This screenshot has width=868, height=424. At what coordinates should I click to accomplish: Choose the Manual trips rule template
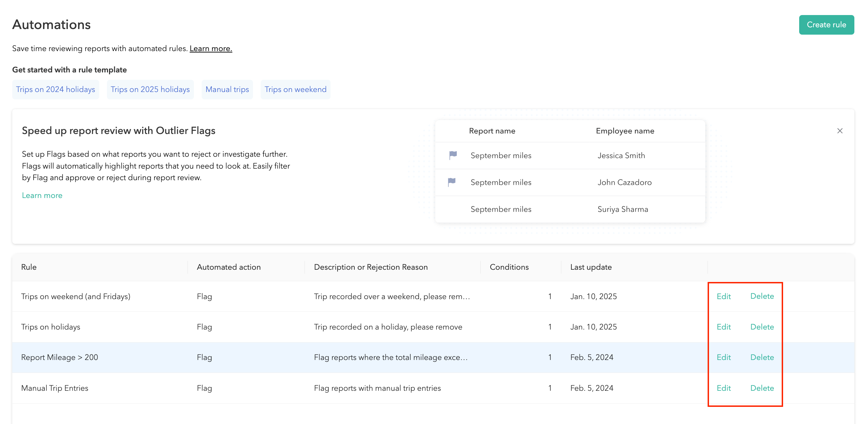point(227,90)
